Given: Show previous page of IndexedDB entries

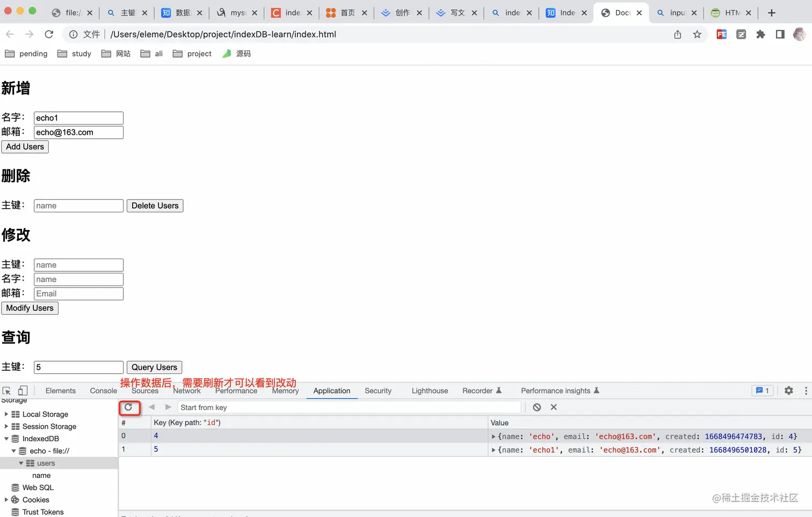Looking at the screenshot, I should (x=152, y=407).
